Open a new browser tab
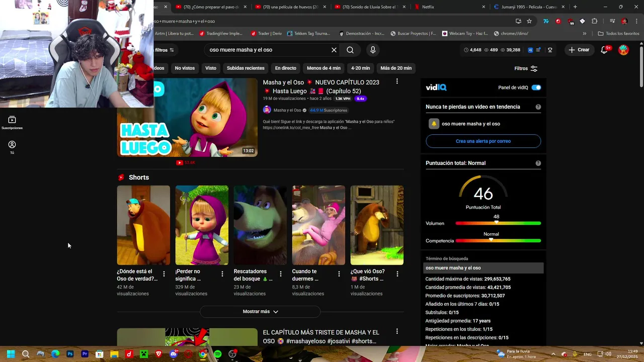This screenshot has width=644, height=362. [x=575, y=7]
